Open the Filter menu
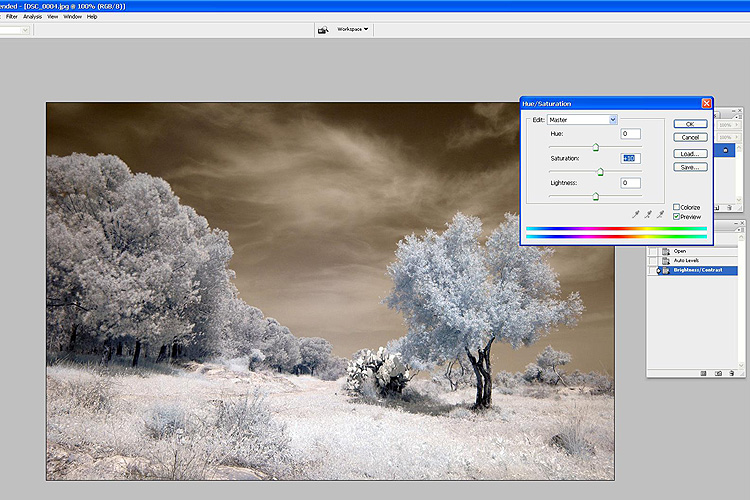Viewport: 750px width, 500px height. click(x=12, y=17)
